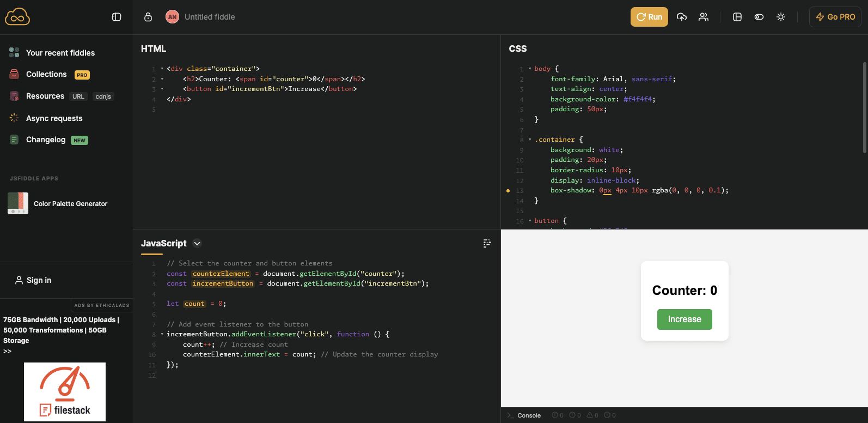Click the JSFiddle cloud logo
Screen dimensions: 868x423
tap(17, 17)
